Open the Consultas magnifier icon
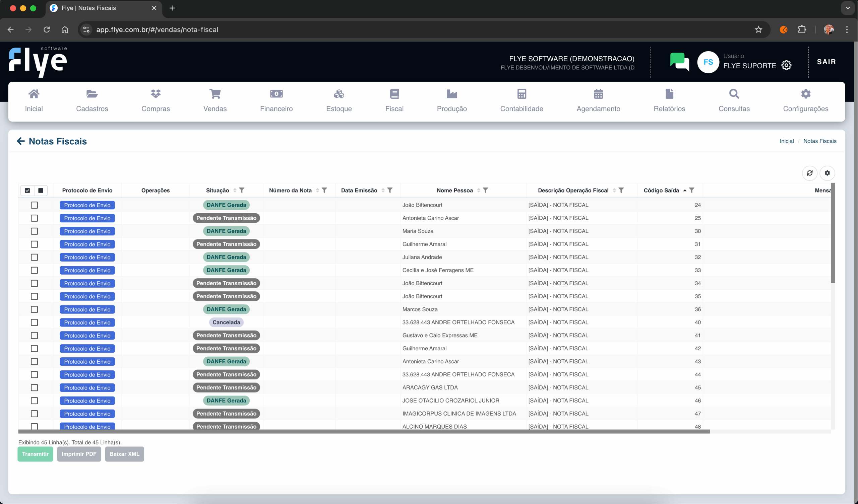Screen dimensions: 858x504 pyautogui.click(x=734, y=93)
